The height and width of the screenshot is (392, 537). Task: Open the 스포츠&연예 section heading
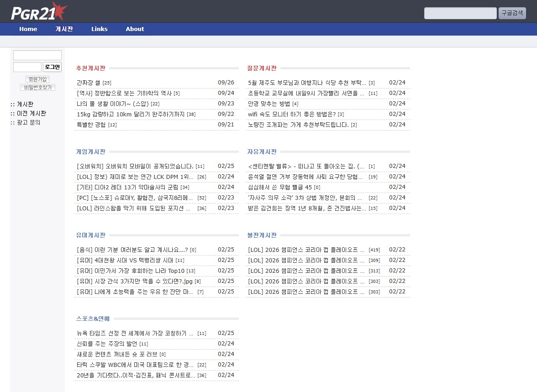(x=93, y=319)
